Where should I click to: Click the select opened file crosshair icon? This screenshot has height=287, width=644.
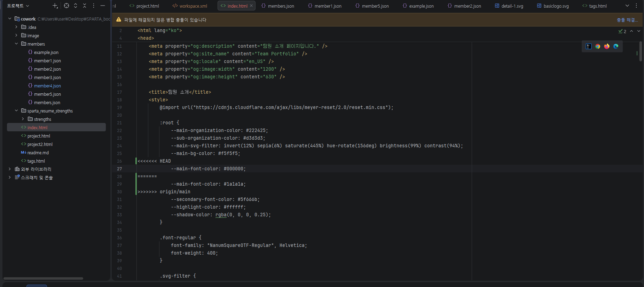click(x=66, y=6)
